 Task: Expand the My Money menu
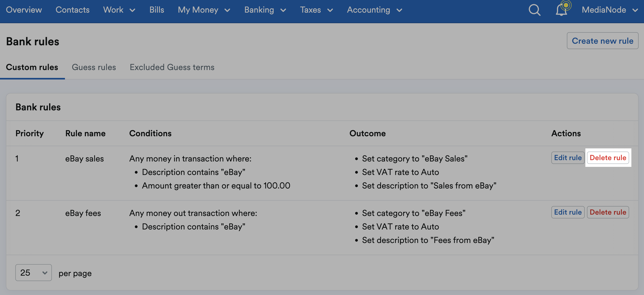(204, 10)
